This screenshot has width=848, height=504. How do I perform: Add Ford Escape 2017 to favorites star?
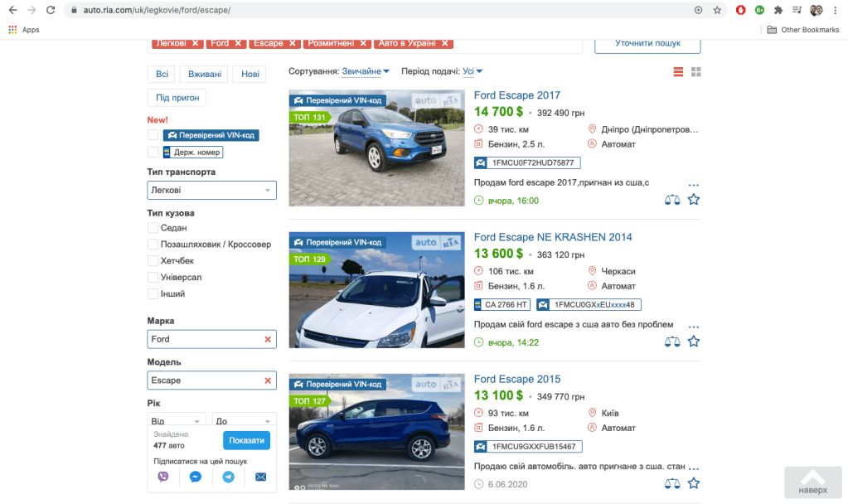[x=694, y=200]
